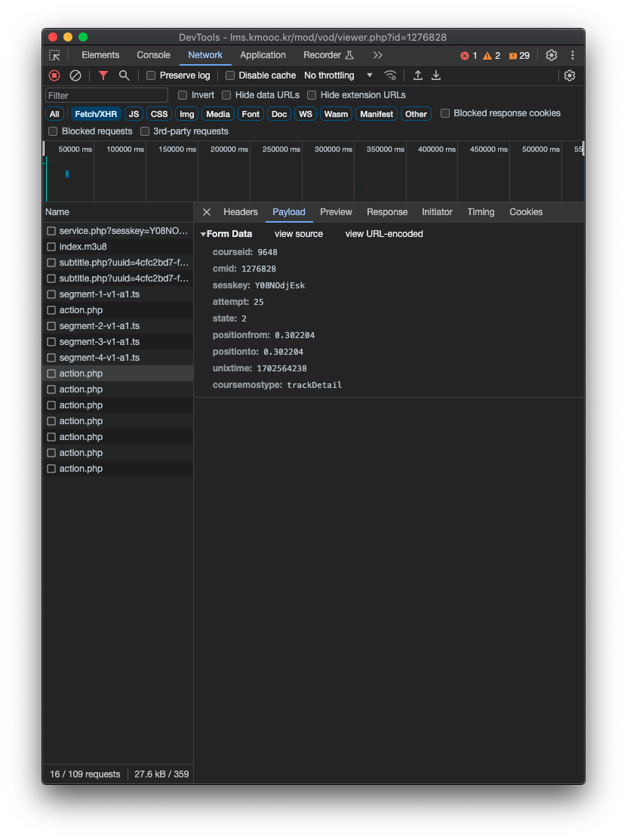627x840 pixels.
Task: Open DevTools settings gear icon
Action: (552, 55)
